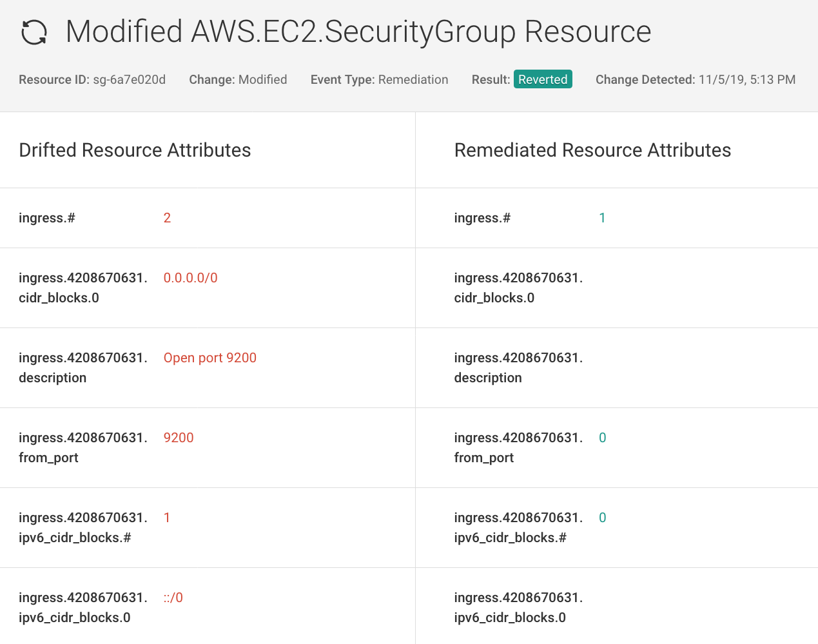Click the Change: Modified label
Viewport: 818px width, 644px height.
(238, 79)
